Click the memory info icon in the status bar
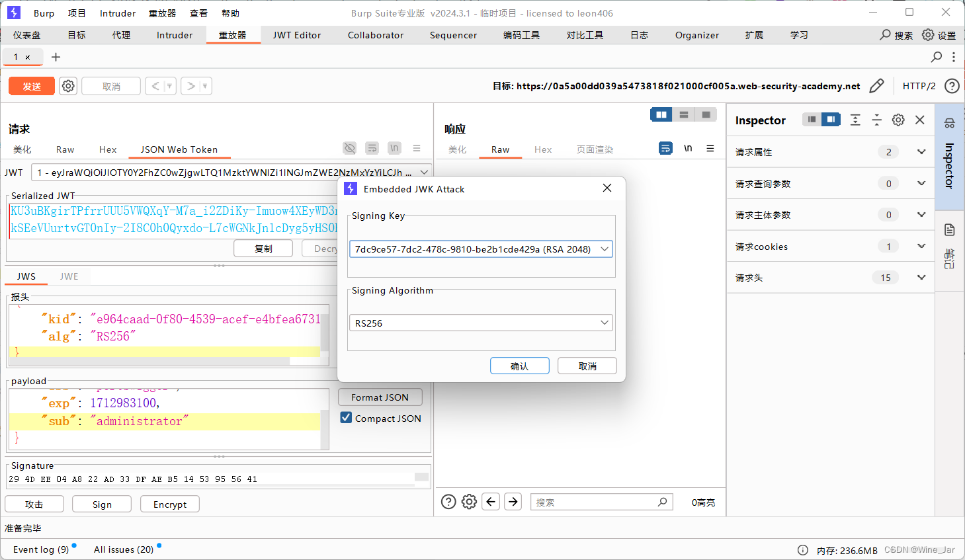This screenshot has width=965, height=560. click(x=803, y=550)
